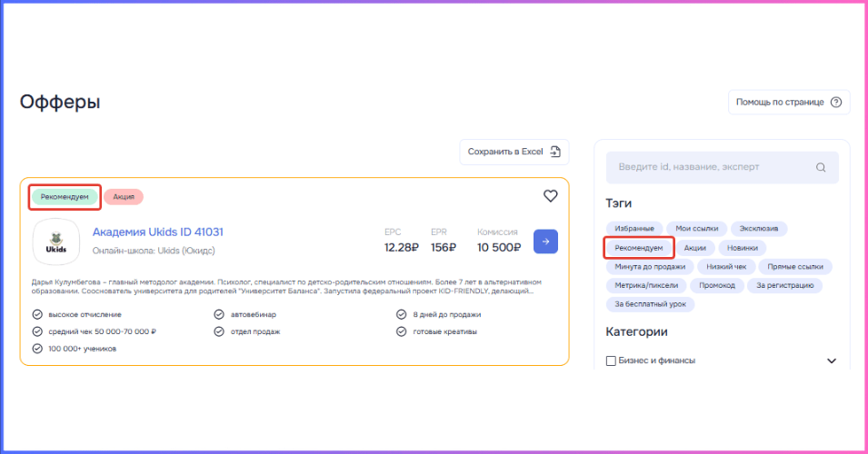868x454 pixels.
Task: Expand Бизнес и финансы category chevron
Action: pos(831,360)
